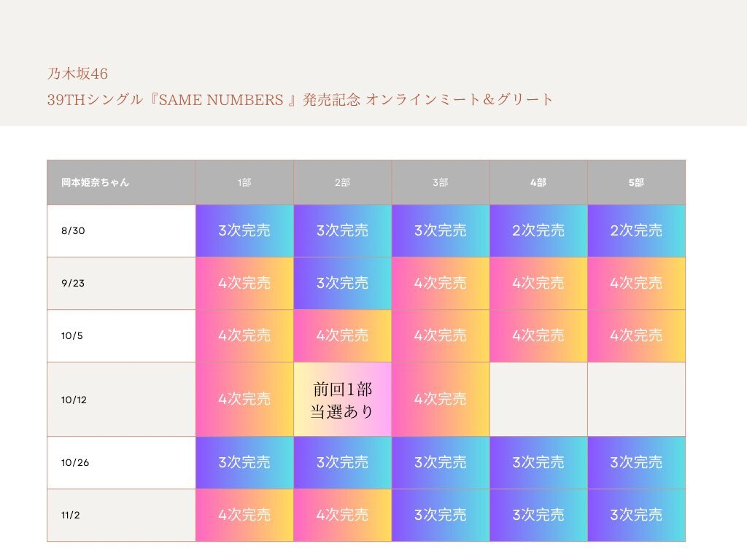Click the 8/30 date row label
The image size is (747, 560).
[x=122, y=231]
